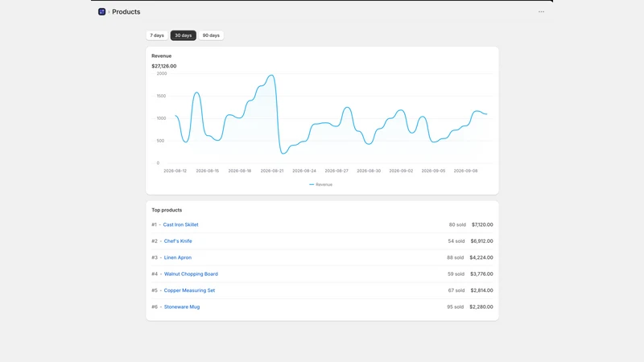Open the Copper Measuring Set product link

pos(189,290)
